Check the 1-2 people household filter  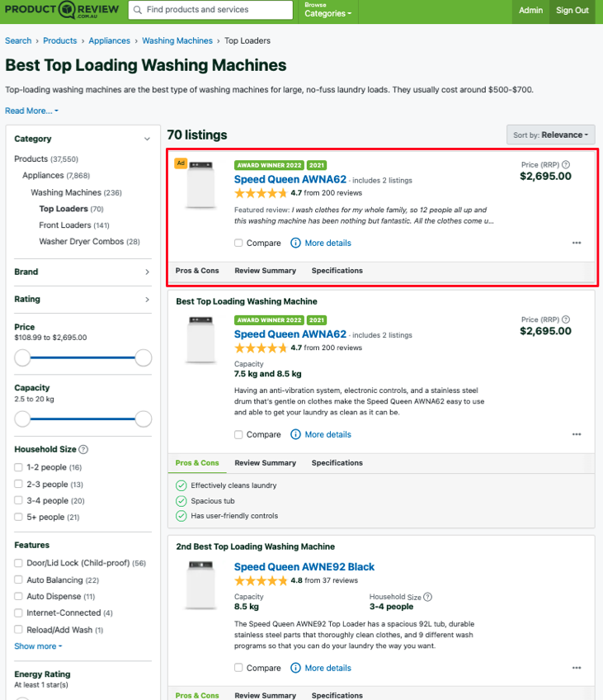tap(18, 467)
